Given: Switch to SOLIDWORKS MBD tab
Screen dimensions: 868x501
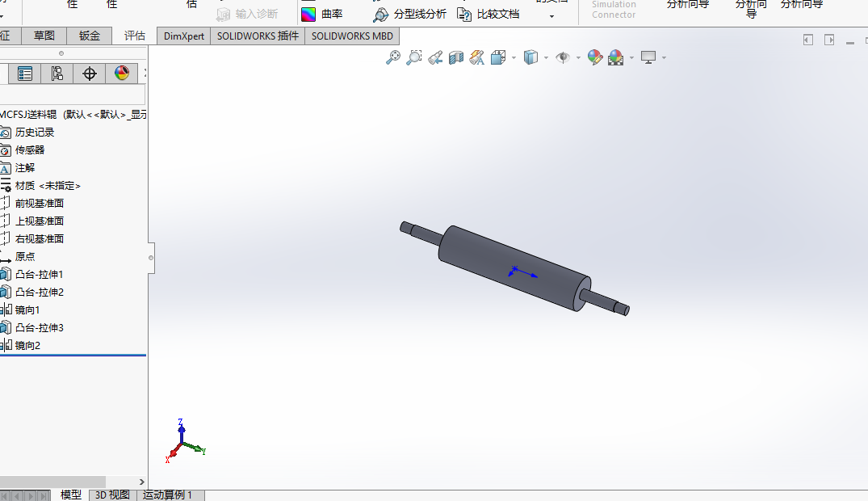Looking at the screenshot, I should coord(352,36).
